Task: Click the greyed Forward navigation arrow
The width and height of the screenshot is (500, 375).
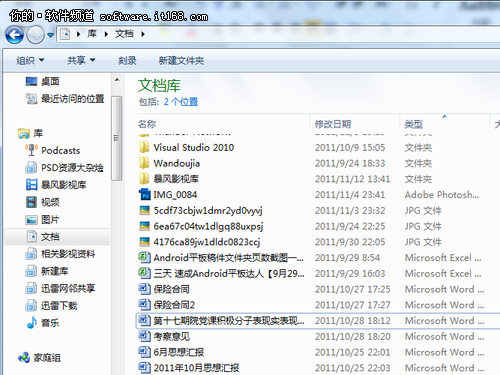Action: (x=35, y=34)
